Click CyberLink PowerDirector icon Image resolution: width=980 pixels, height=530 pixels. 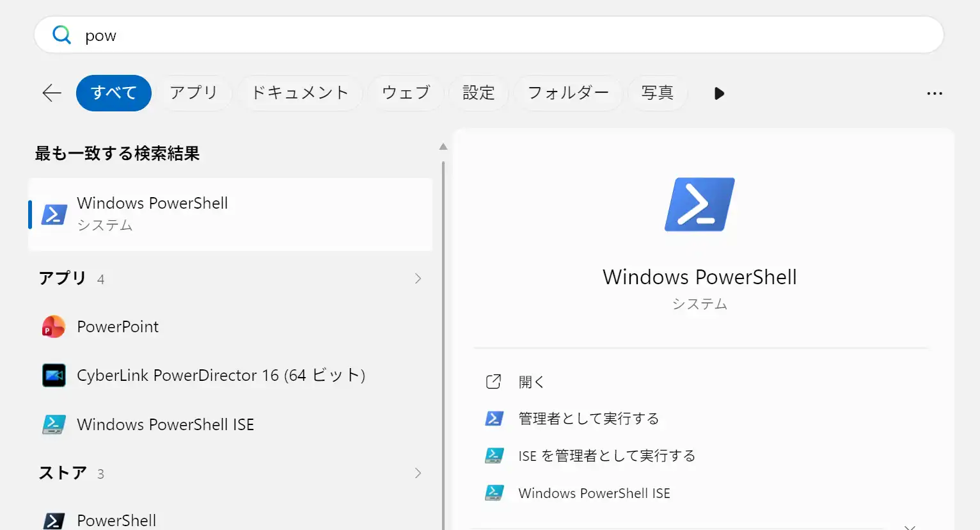coord(54,375)
